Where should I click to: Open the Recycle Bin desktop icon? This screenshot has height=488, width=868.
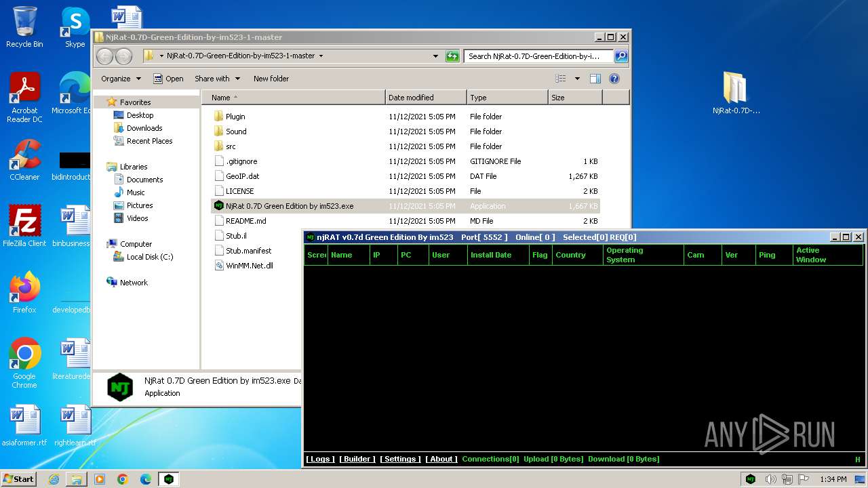pyautogui.click(x=24, y=27)
